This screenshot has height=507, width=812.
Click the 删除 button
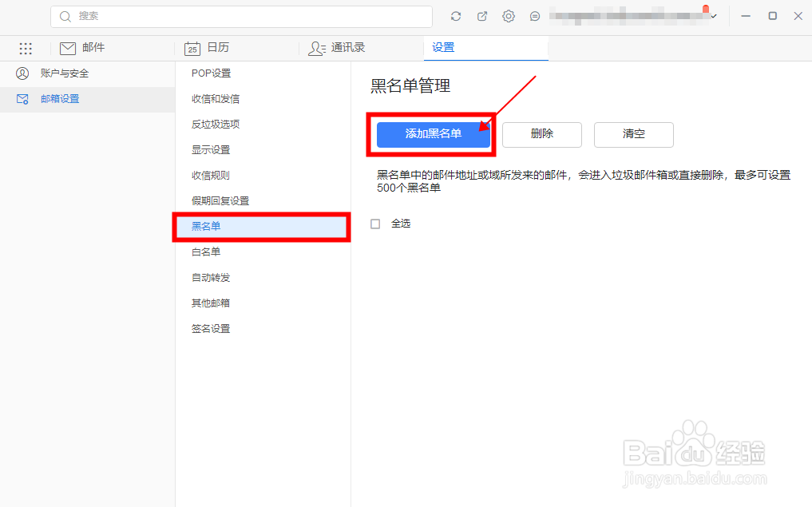tap(542, 134)
